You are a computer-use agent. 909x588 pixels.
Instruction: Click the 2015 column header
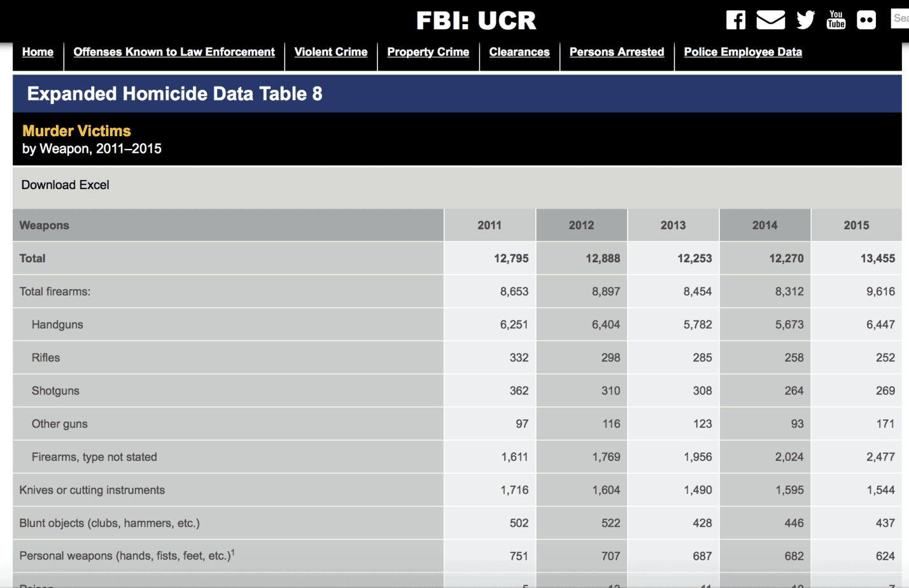coord(856,225)
